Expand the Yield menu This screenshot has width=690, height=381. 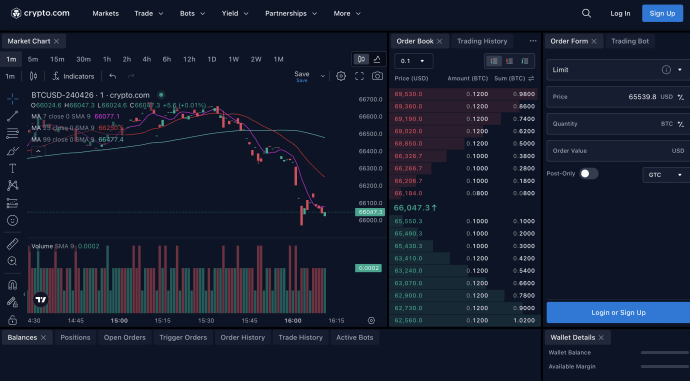click(x=235, y=13)
